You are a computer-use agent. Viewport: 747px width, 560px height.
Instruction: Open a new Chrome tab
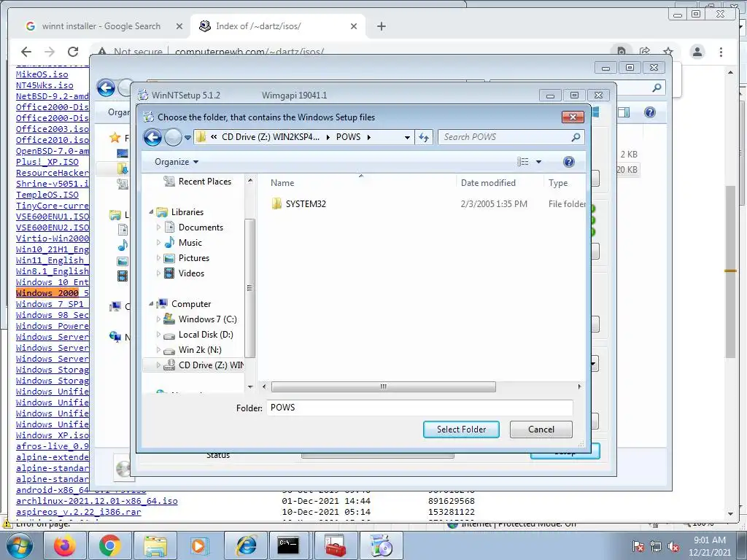point(381,26)
